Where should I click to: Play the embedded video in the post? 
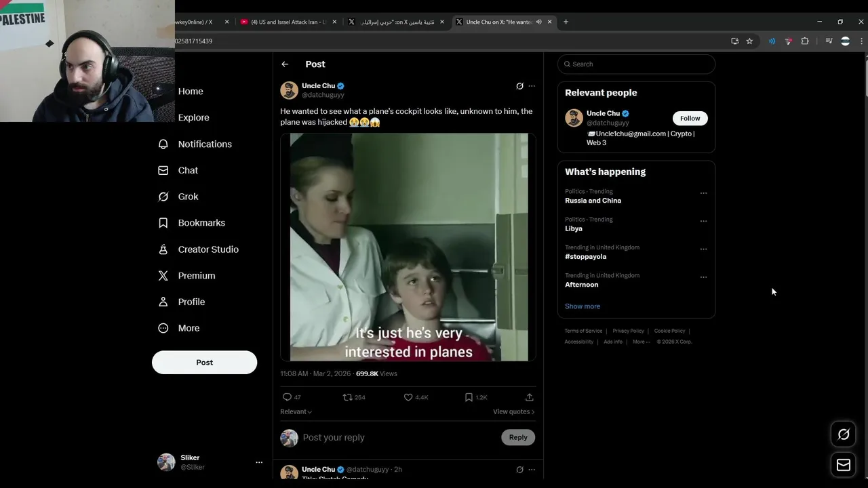[408, 247]
